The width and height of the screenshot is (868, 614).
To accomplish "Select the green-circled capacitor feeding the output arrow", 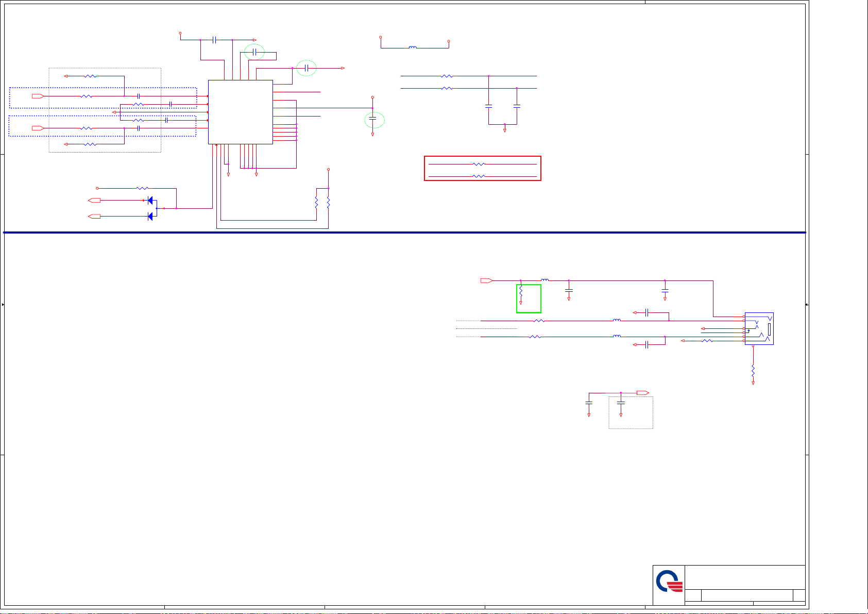I will [307, 68].
